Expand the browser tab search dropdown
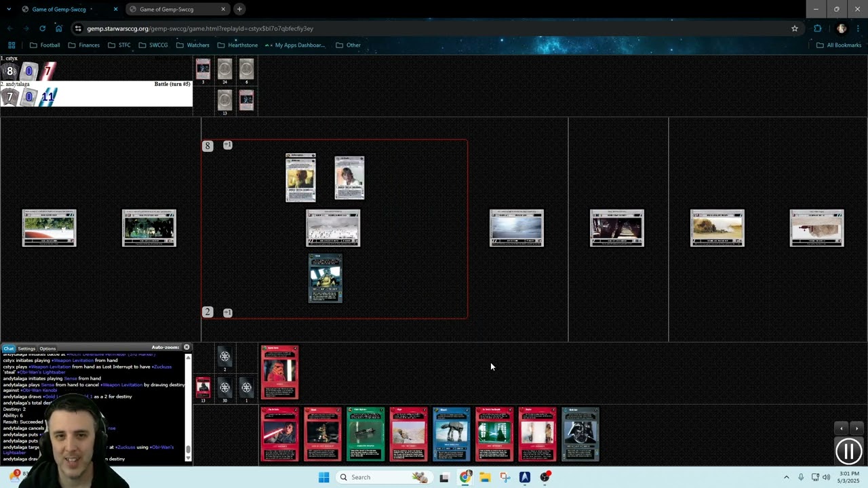 tap(9, 9)
